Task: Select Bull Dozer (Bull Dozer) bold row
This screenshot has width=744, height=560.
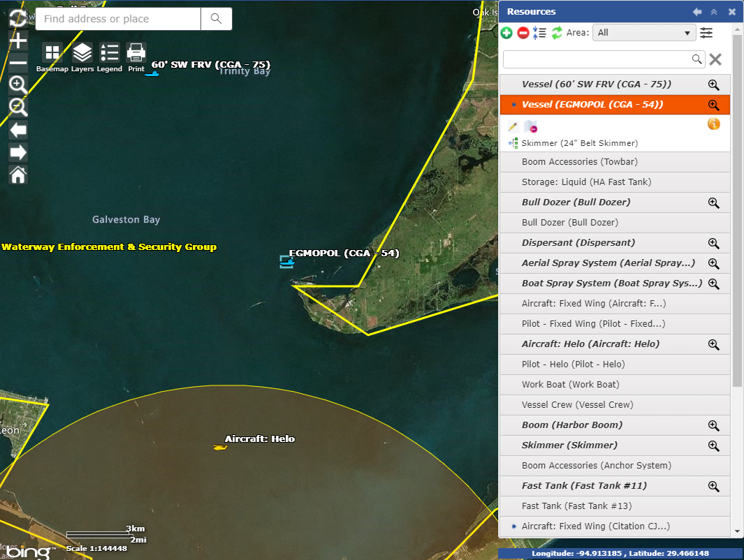Action: pyautogui.click(x=576, y=202)
